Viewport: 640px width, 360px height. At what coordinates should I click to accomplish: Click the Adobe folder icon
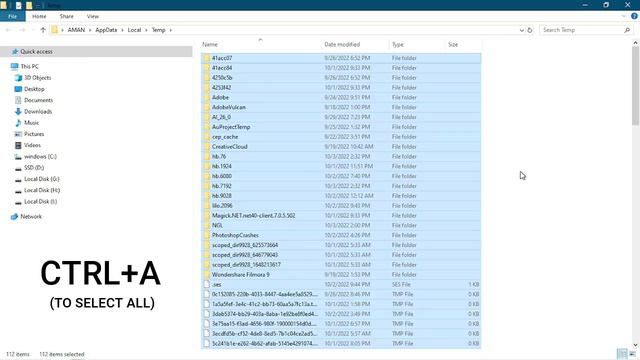point(207,98)
